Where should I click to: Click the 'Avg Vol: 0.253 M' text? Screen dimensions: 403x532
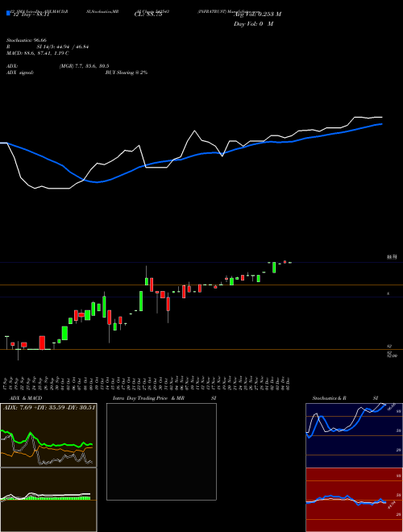pos(257,14)
